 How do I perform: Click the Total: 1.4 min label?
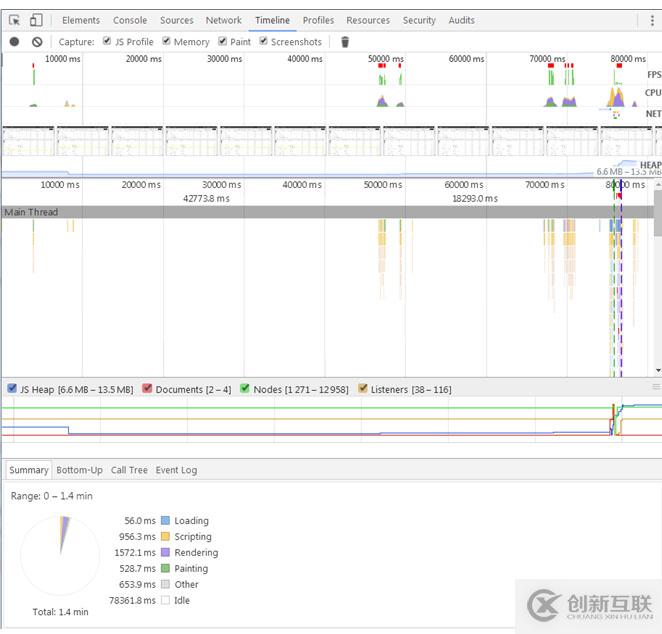tap(60, 612)
